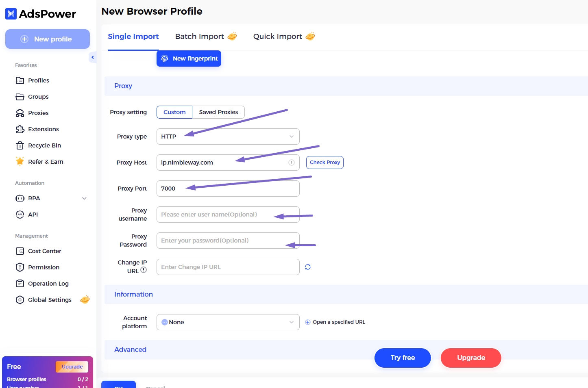Screen dimensions: 588x388
Task: Expand the RPA menu chevron
Action: point(84,198)
